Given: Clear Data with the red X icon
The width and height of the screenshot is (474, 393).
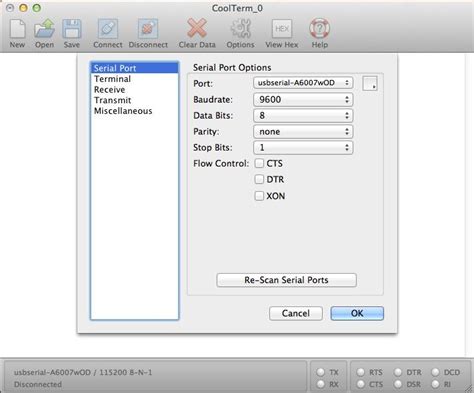Looking at the screenshot, I should (197, 28).
